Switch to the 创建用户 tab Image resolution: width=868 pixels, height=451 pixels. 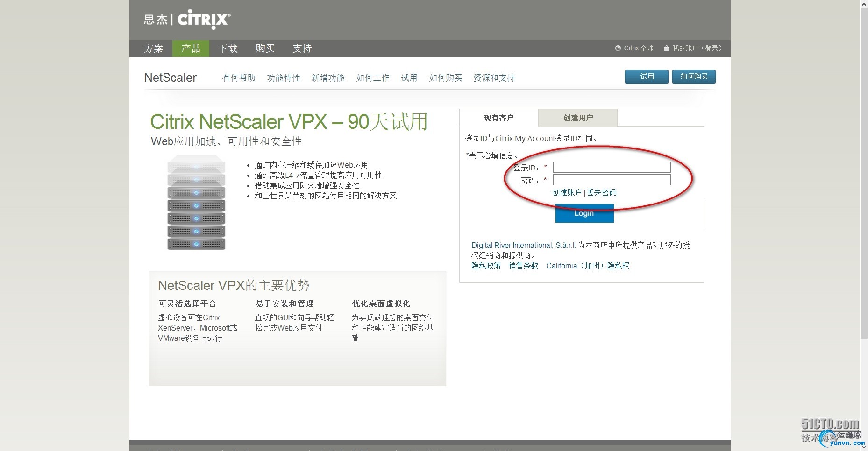[x=578, y=118]
